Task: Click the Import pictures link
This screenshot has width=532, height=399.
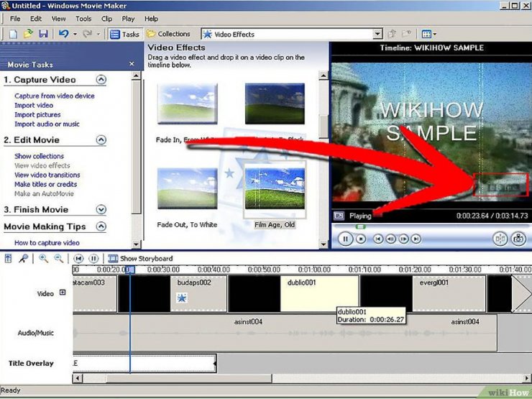Action: (37, 115)
